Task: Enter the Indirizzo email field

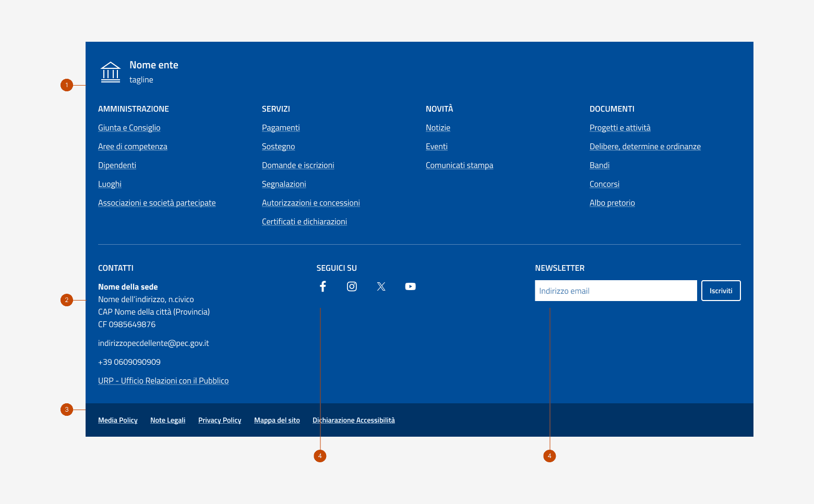Action: coord(615,291)
